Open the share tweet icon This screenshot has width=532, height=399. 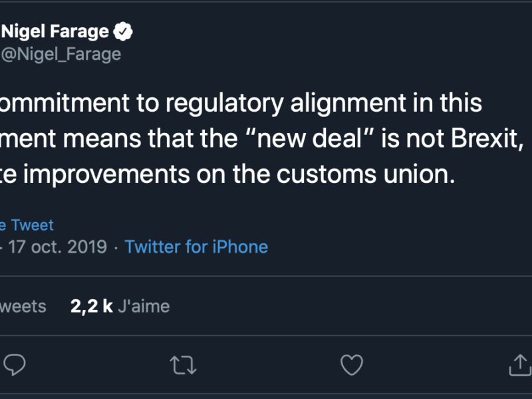(x=519, y=364)
